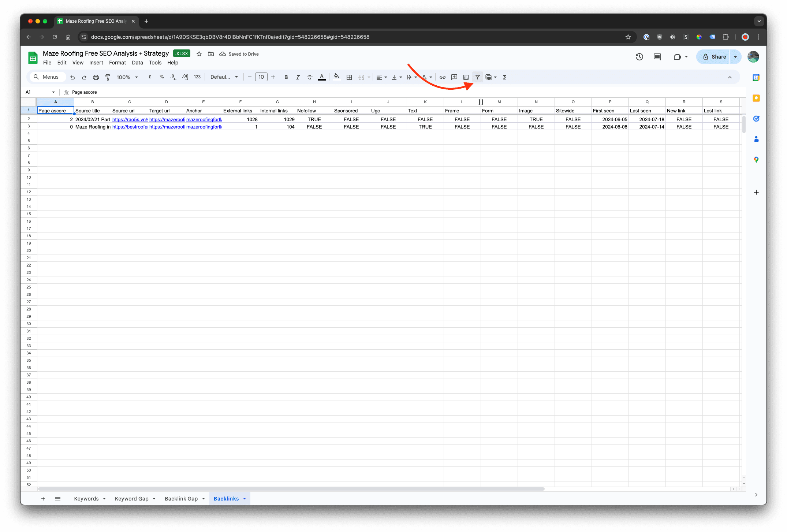
Task: Select column F header
Action: tap(240, 102)
